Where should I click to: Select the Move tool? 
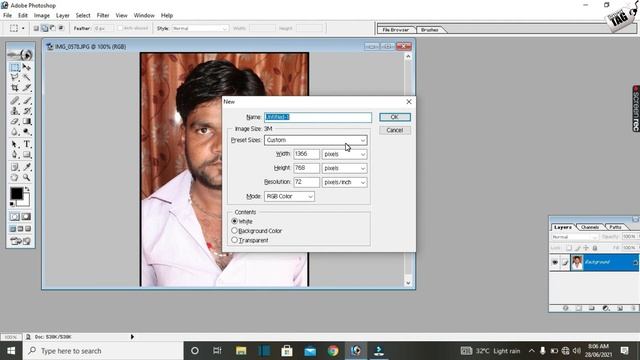click(27, 67)
